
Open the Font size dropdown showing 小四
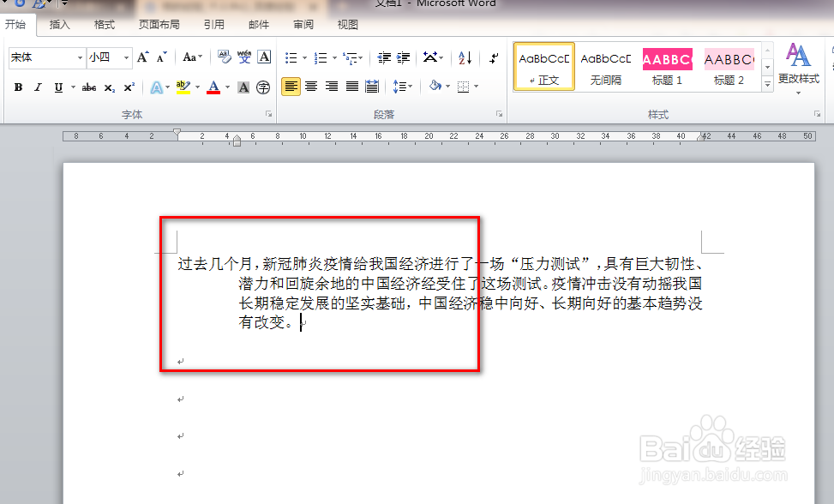pos(127,56)
